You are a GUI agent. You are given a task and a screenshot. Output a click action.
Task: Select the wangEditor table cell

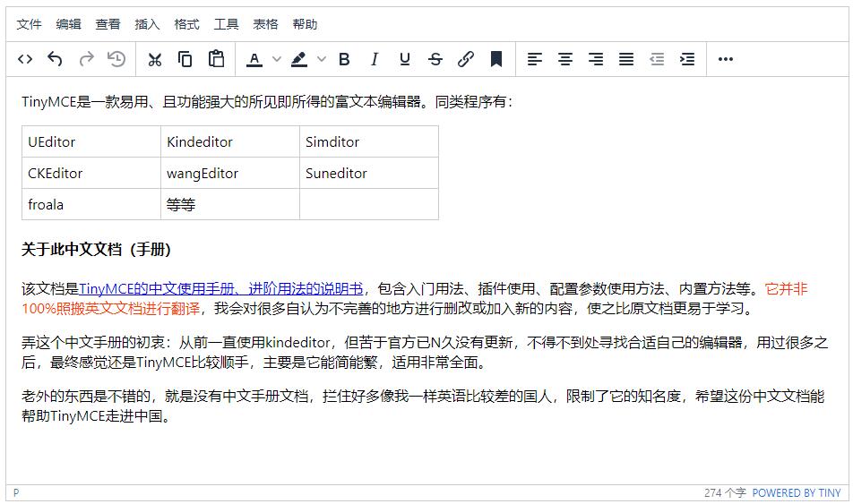point(230,174)
